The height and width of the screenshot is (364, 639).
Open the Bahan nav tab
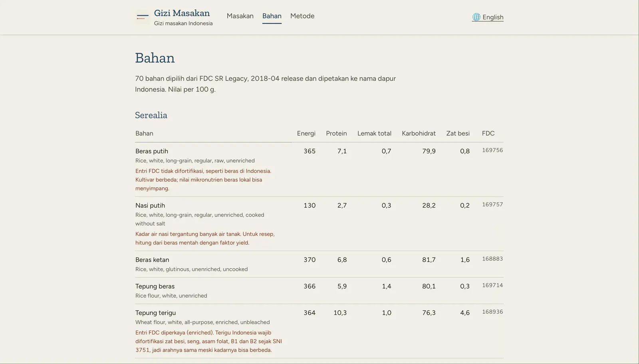(272, 16)
